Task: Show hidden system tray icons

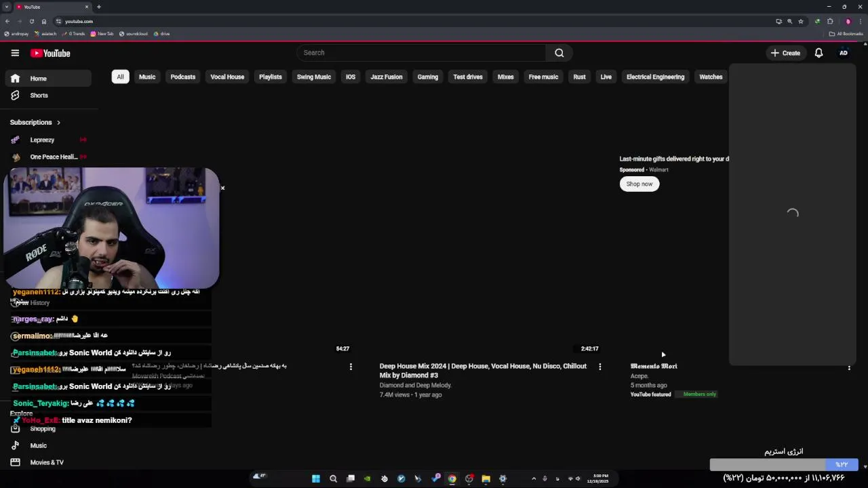Action: coord(534,479)
